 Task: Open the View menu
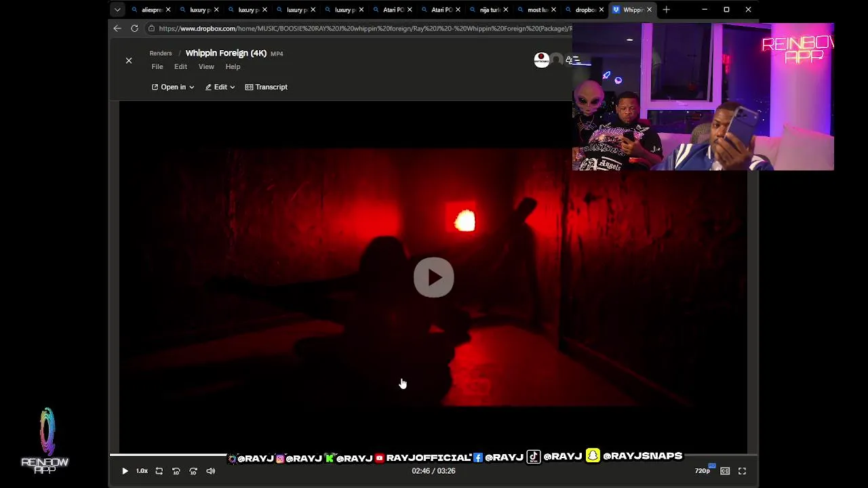click(x=206, y=66)
